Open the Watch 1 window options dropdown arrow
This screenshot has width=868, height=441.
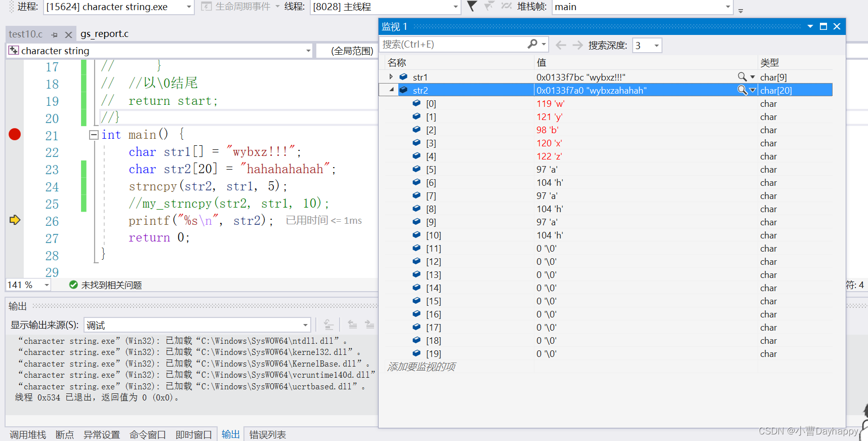[810, 26]
